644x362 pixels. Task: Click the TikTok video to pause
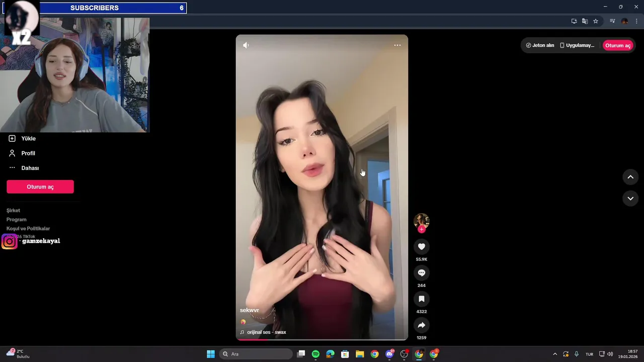point(322,187)
